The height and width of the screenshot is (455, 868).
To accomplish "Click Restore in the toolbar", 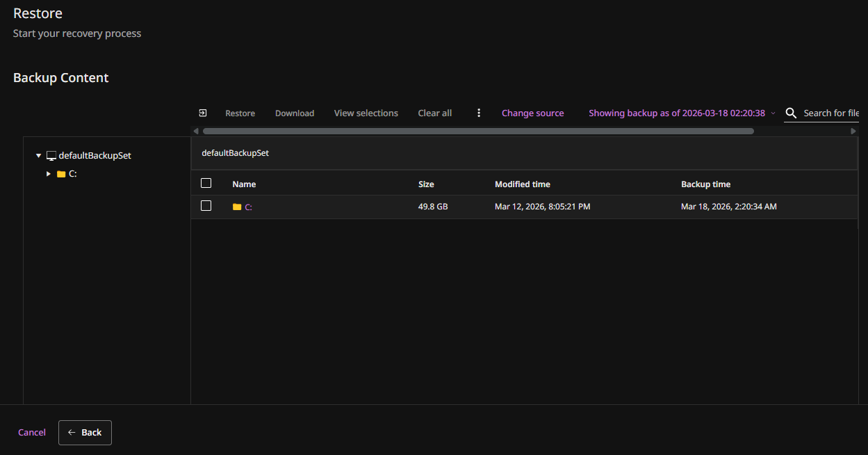I will click(240, 113).
